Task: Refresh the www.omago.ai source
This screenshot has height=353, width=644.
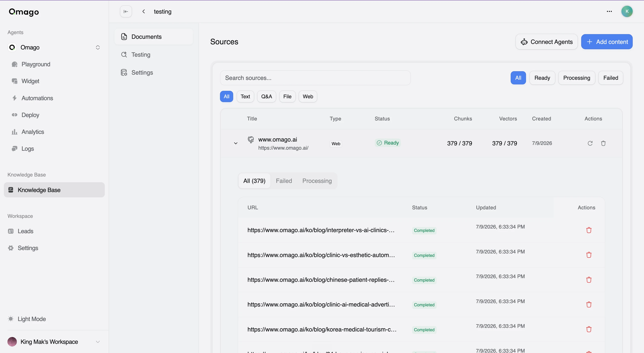Action: (590, 143)
